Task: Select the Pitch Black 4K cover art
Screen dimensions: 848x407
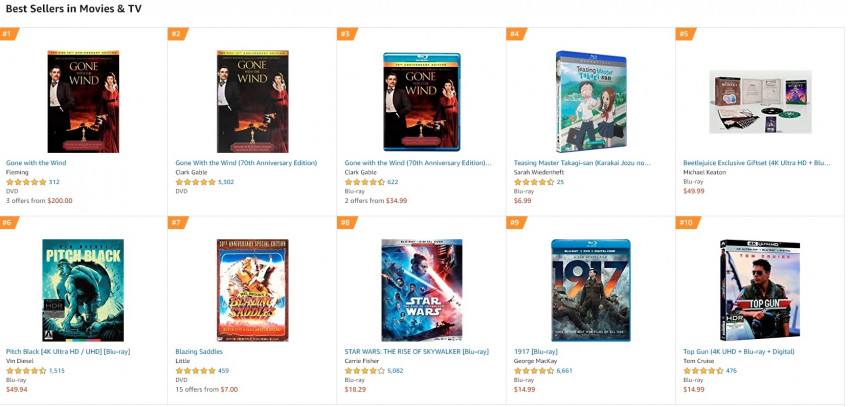Action: click(83, 290)
